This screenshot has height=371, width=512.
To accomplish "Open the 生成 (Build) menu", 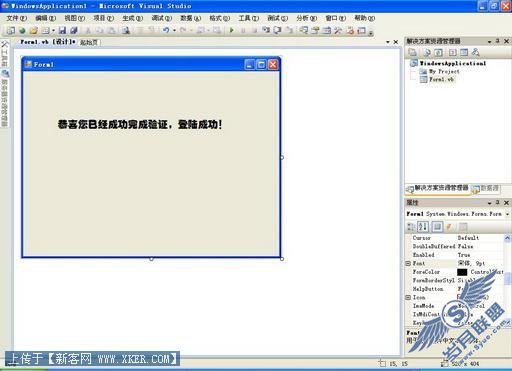I will click(132, 18).
